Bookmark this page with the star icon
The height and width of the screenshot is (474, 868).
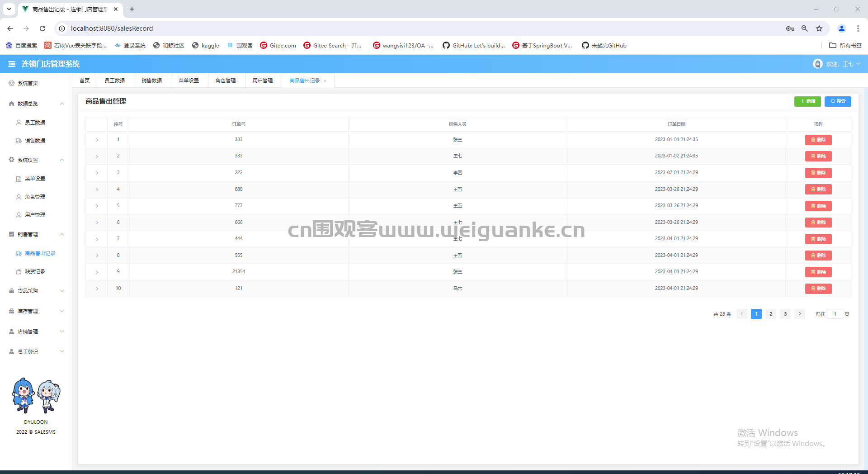[x=819, y=28]
